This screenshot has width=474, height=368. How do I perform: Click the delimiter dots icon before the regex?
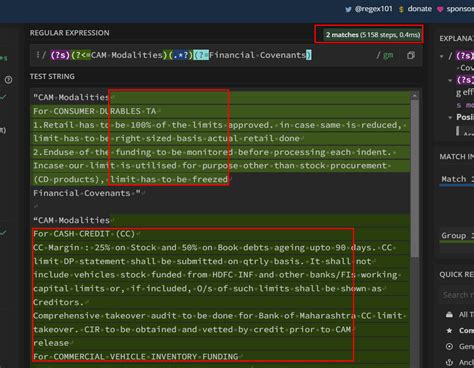point(38,55)
